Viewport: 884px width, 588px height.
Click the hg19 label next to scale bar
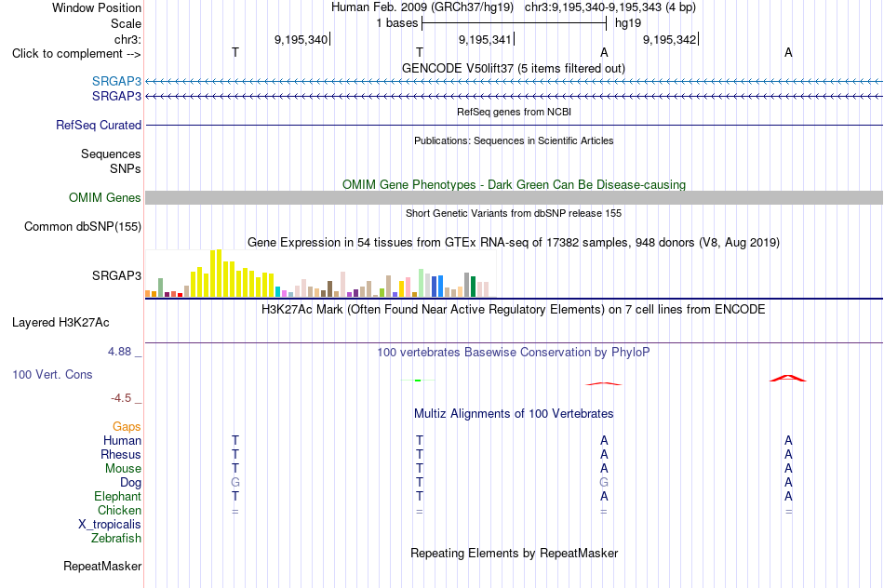tap(628, 23)
